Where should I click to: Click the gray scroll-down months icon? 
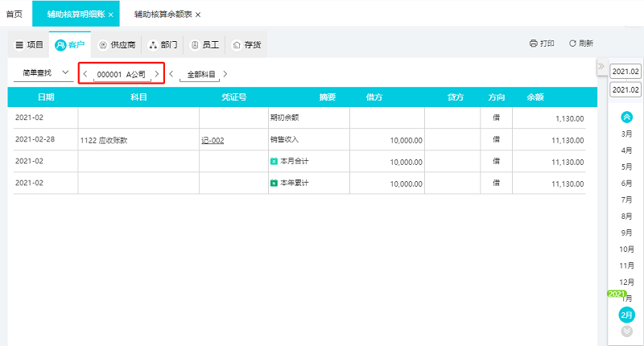coord(627,331)
